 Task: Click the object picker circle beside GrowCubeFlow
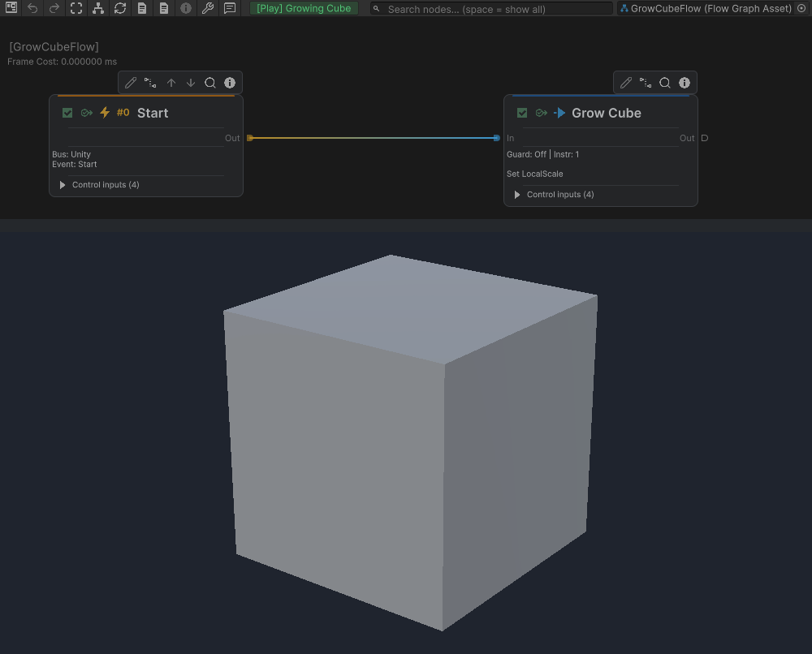(x=801, y=8)
